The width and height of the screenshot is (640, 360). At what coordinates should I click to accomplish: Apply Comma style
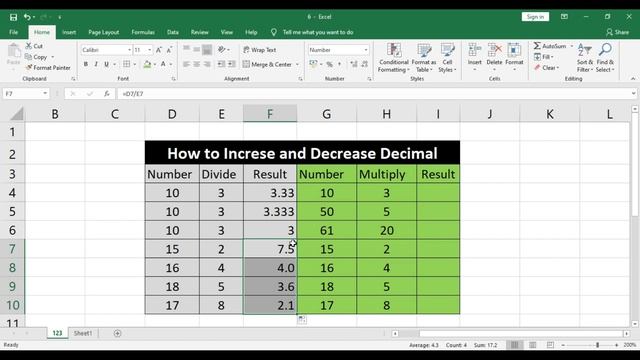tap(339, 64)
